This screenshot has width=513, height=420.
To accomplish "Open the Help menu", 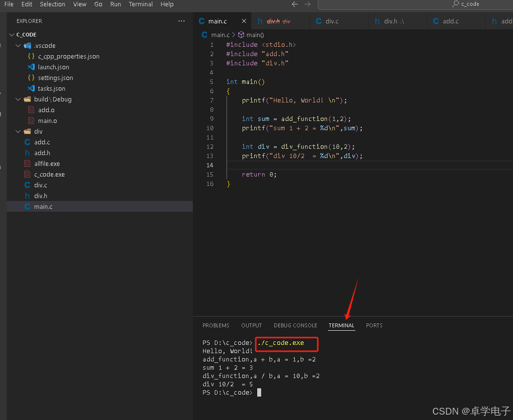I will click(x=167, y=4).
